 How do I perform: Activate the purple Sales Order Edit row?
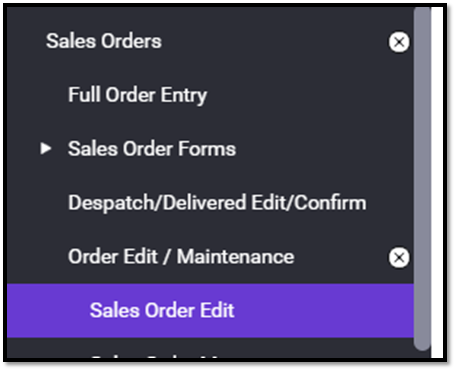click(x=210, y=310)
